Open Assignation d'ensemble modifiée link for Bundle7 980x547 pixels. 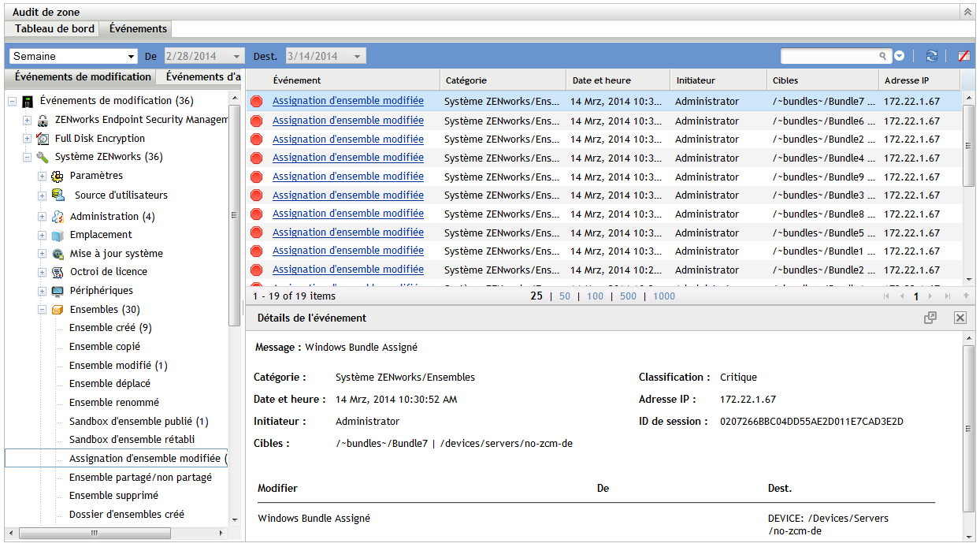pyautogui.click(x=348, y=101)
